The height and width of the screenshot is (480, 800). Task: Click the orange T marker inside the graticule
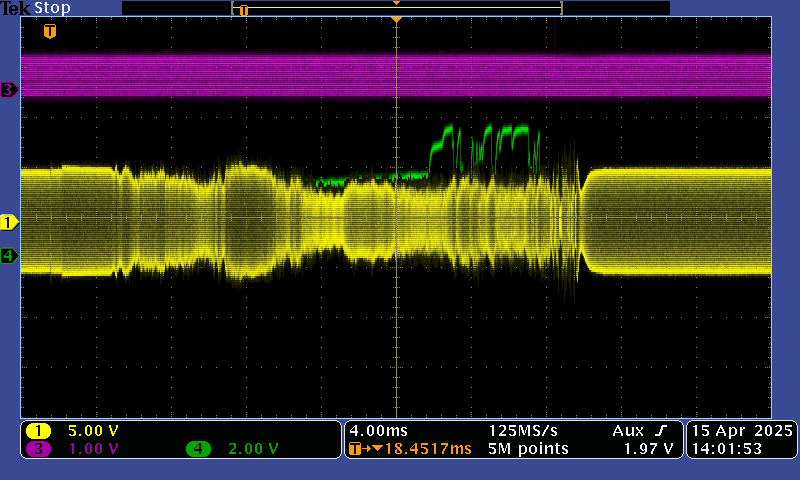50,32
